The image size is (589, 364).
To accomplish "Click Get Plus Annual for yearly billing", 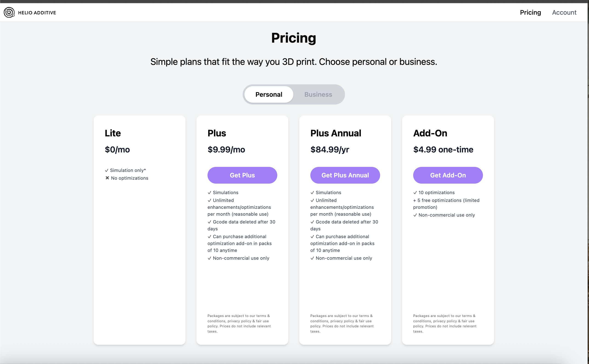I will point(345,175).
